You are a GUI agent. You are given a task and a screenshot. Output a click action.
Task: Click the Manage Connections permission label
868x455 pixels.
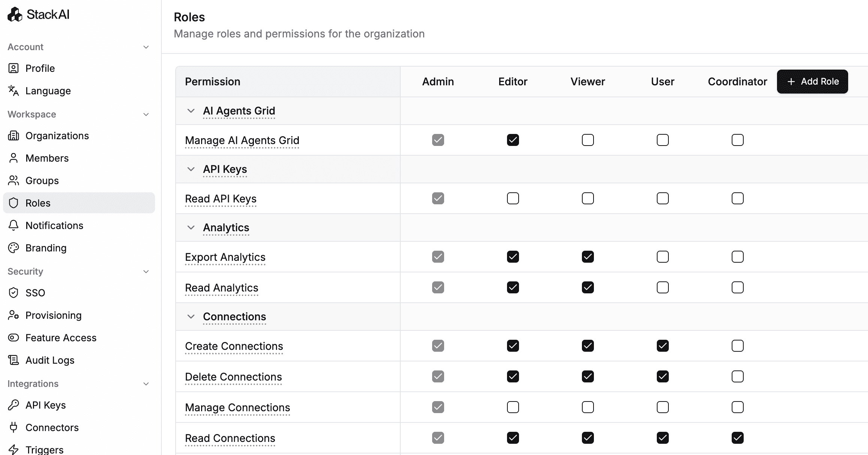click(x=237, y=407)
